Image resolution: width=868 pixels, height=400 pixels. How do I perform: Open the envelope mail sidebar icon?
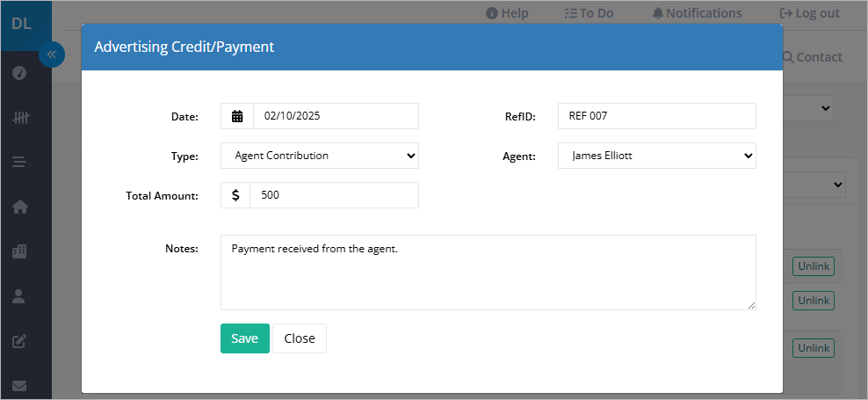click(19, 386)
